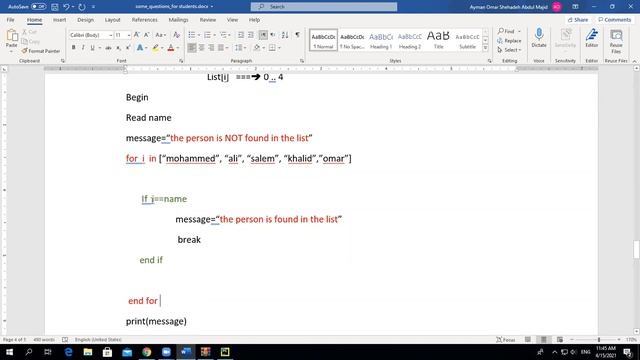The width and height of the screenshot is (640, 360).
Task: Switch to the Layout tab
Action: (112, 20)
